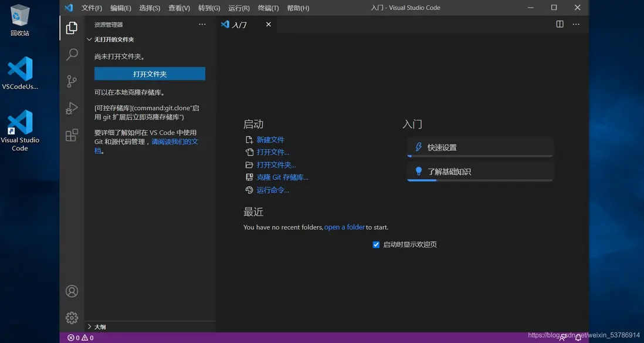Open the Explorer view in activity bar
Viewport: 644px width, 343px height.
click(72, 28)
